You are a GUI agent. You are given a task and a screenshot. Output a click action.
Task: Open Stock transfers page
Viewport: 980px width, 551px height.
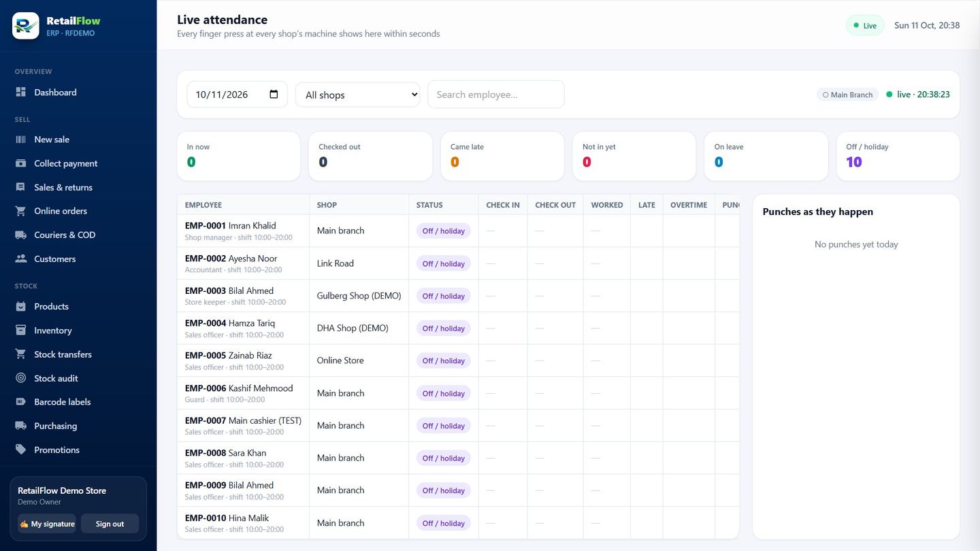78,354
